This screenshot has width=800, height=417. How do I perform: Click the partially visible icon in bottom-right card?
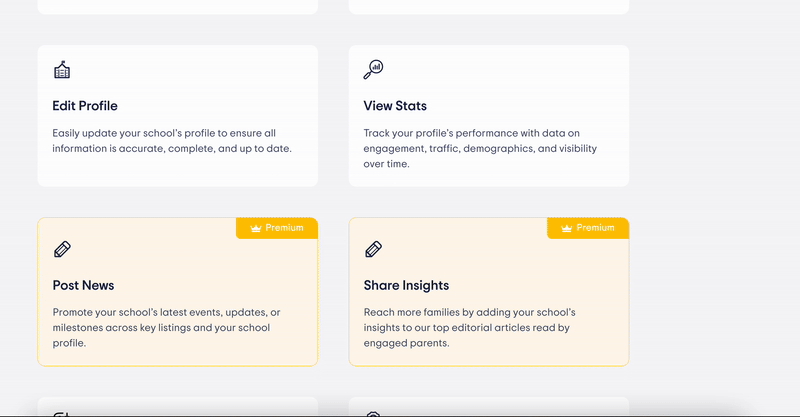pos(373,412)
